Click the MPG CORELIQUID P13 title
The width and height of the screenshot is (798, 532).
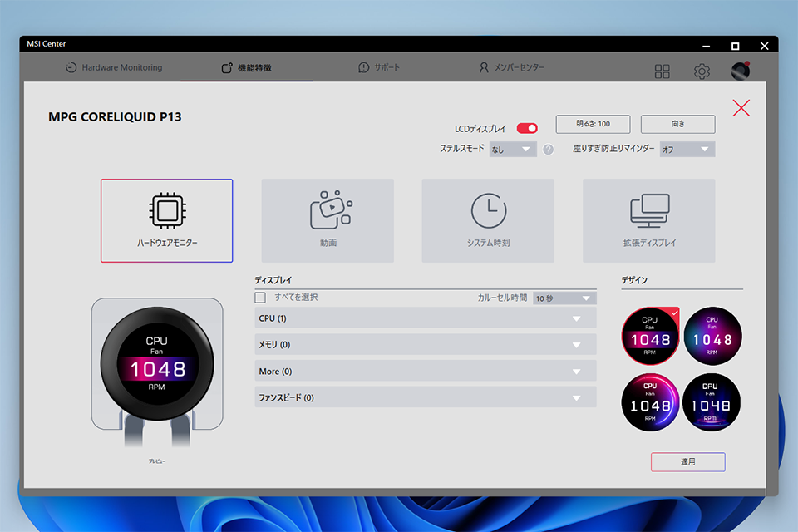pos(115,116)
